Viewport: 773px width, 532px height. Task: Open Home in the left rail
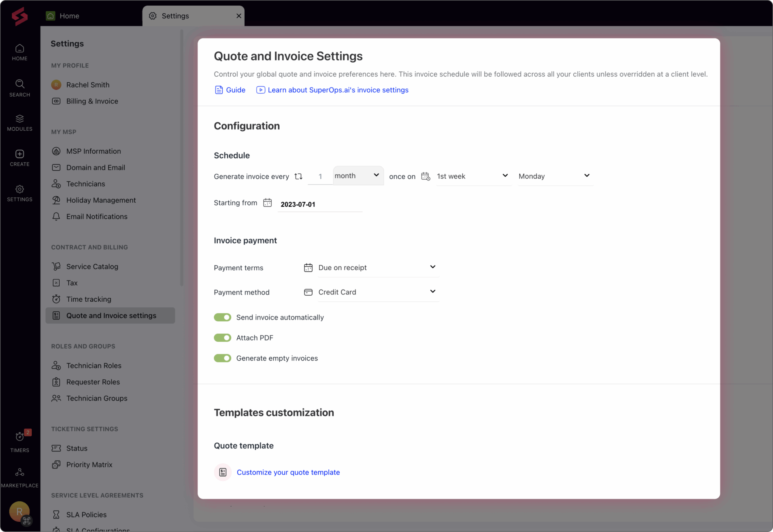coord(20,52)
